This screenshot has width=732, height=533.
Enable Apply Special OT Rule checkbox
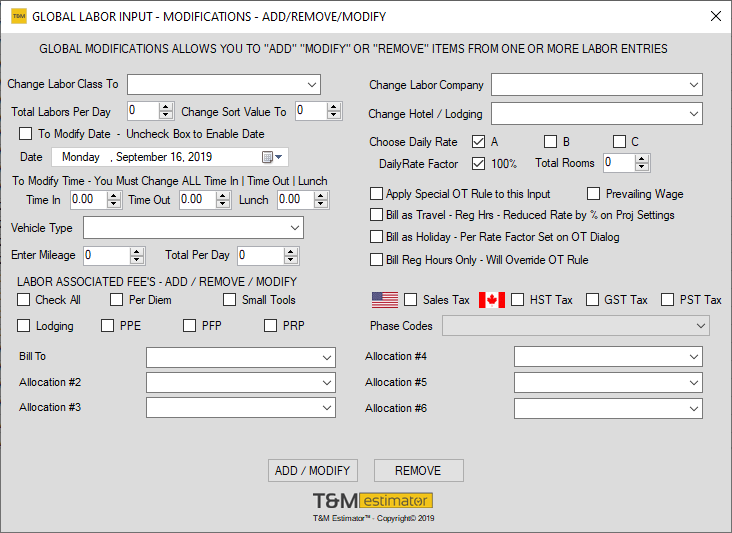pyautogui.click(x=376, y=193)
